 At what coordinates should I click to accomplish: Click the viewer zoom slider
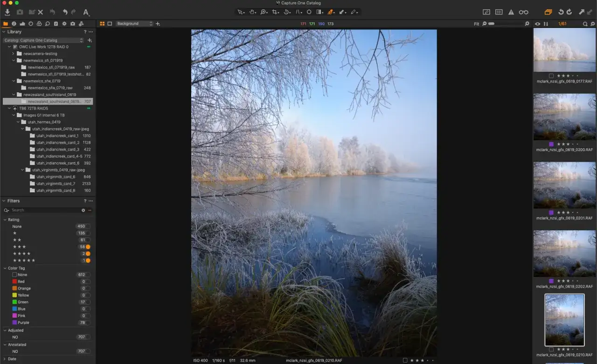point(506,24)
